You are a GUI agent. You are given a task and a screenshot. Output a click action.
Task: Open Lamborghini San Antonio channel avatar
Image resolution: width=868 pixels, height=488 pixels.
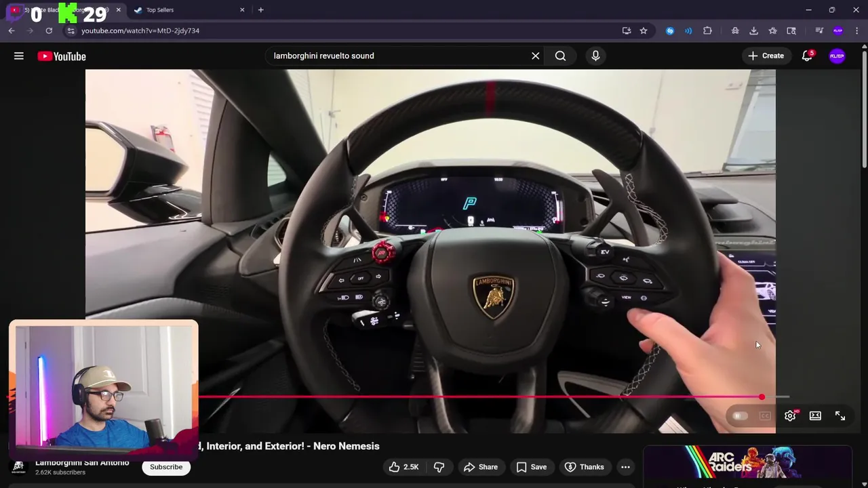pos(19,467)
